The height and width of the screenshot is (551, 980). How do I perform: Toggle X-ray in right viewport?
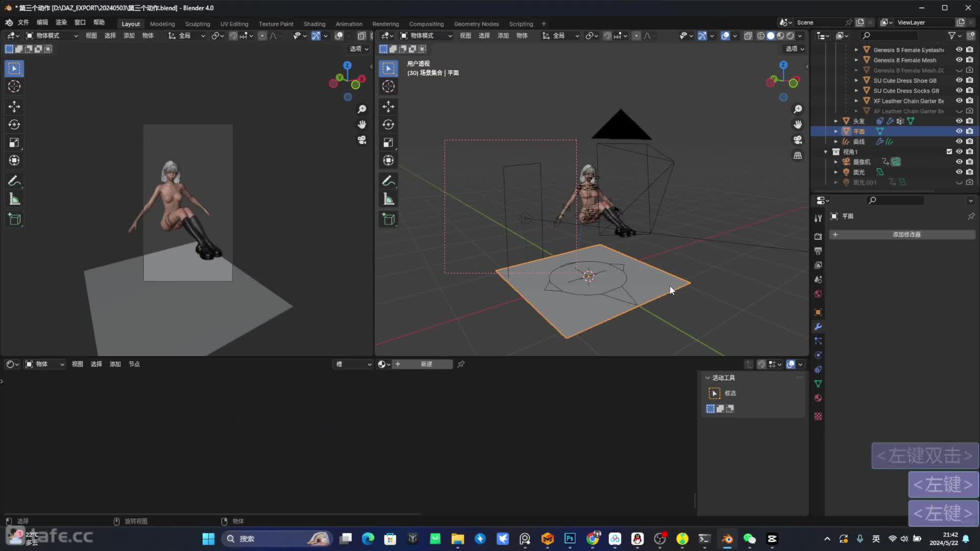click(x=748, y=36)
